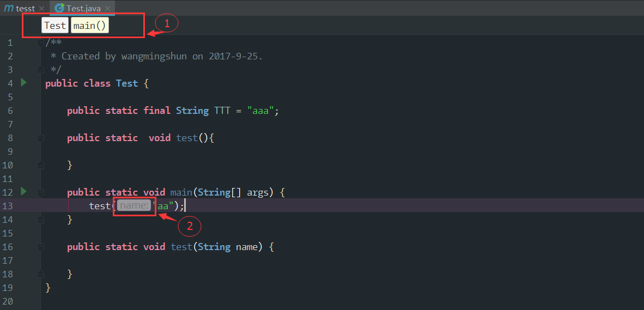Collapse the main method fold on line 12
The image size is (644, 310).
[40, 192]
